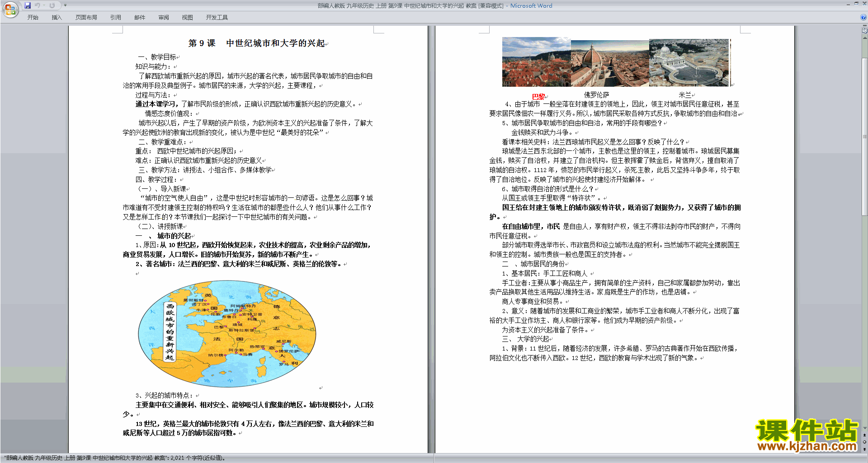Select the Florence cathedral photo
Viewport: 868px width, 463px height.
610,63
